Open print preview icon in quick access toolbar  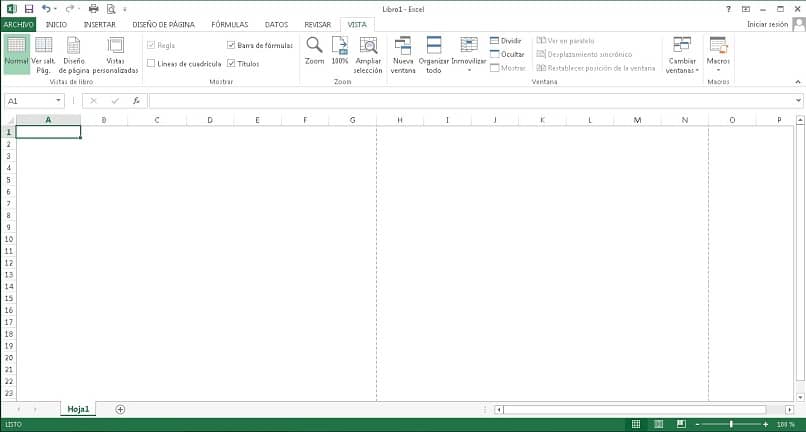(x=111, y=9)
